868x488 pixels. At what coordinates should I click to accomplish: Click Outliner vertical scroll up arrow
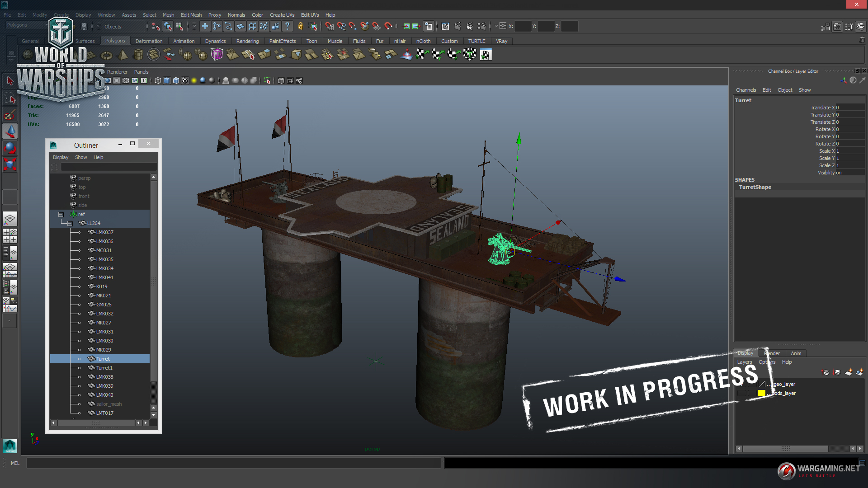click(x=154, y=177)
